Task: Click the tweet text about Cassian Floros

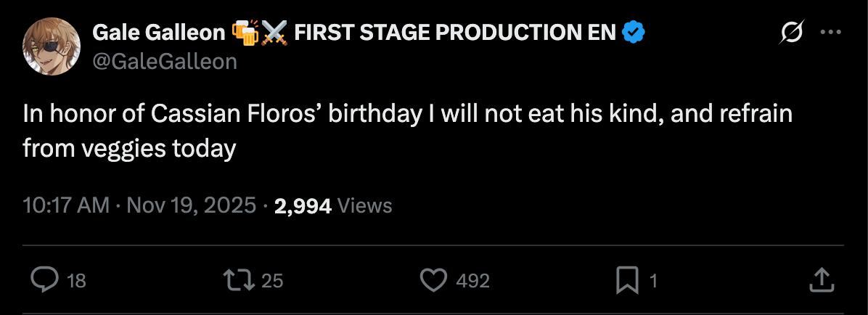Action: [406, 131]
